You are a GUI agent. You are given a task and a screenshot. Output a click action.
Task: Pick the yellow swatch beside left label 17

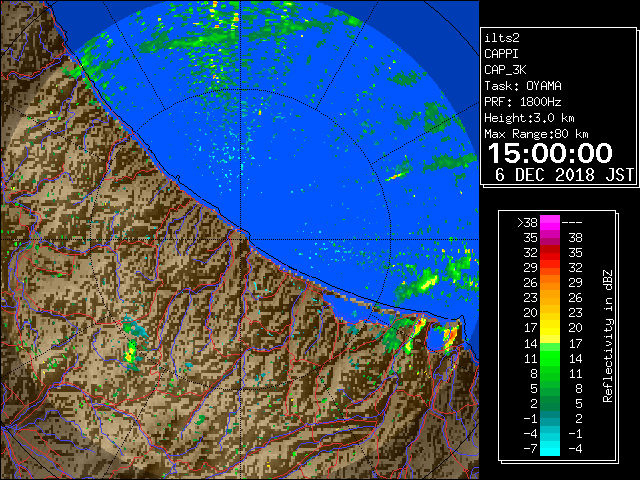550,328
